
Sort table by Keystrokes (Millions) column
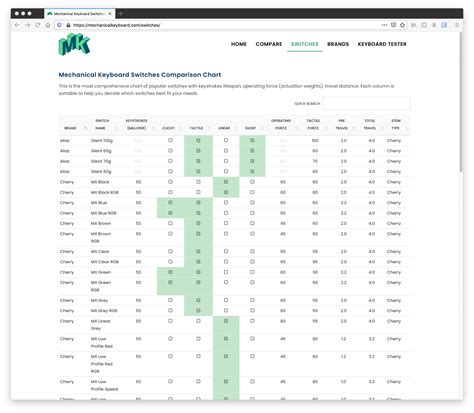pos(138,124)
